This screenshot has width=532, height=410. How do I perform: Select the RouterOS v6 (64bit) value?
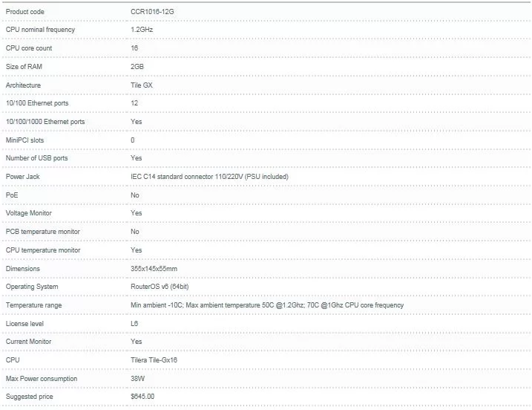tap(160, 287)
